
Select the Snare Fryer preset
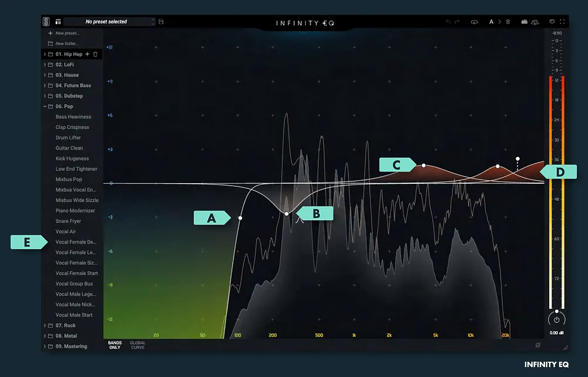[x=68, y=221]
